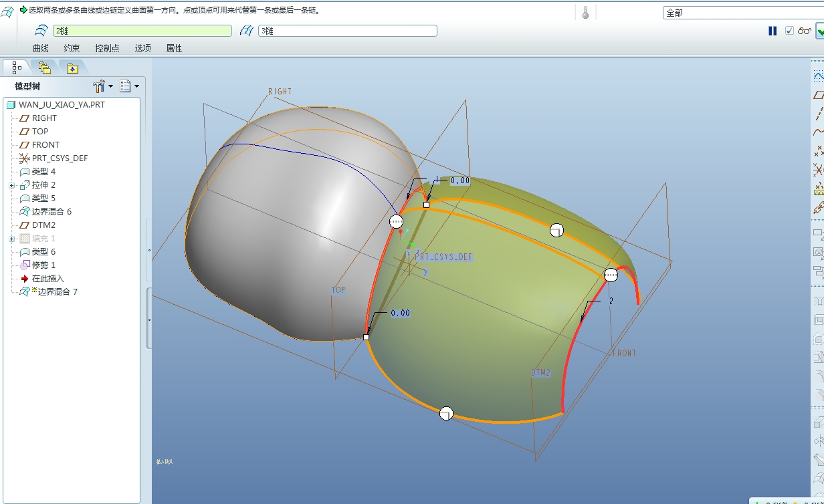
Task: Open the model tree tab icon
Action: point(17,68)
